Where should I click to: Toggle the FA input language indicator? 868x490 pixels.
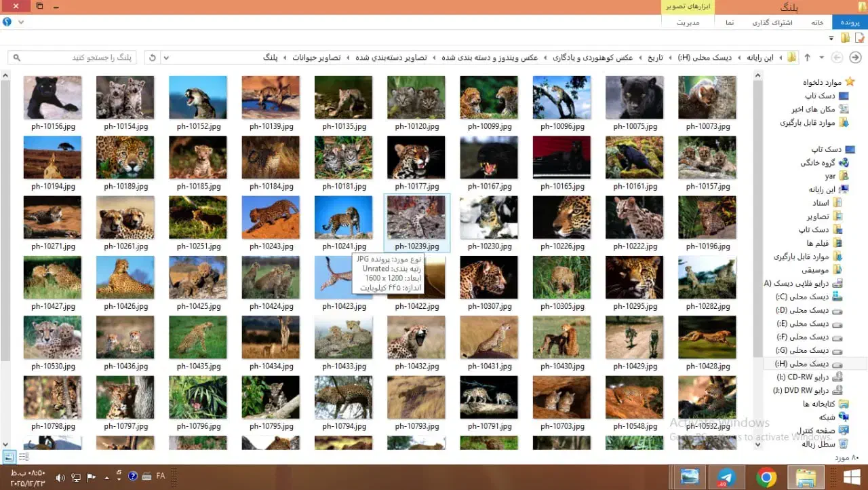[161, 476]
